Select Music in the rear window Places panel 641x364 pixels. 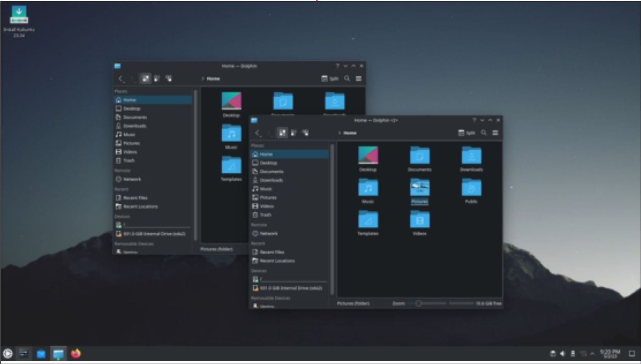coord(153,135)
